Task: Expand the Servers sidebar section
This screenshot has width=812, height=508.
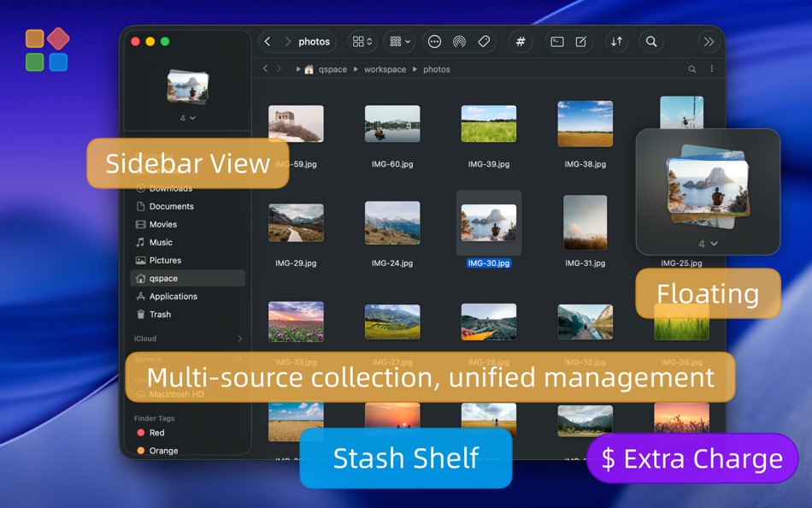Action: [x=240, y=359]
